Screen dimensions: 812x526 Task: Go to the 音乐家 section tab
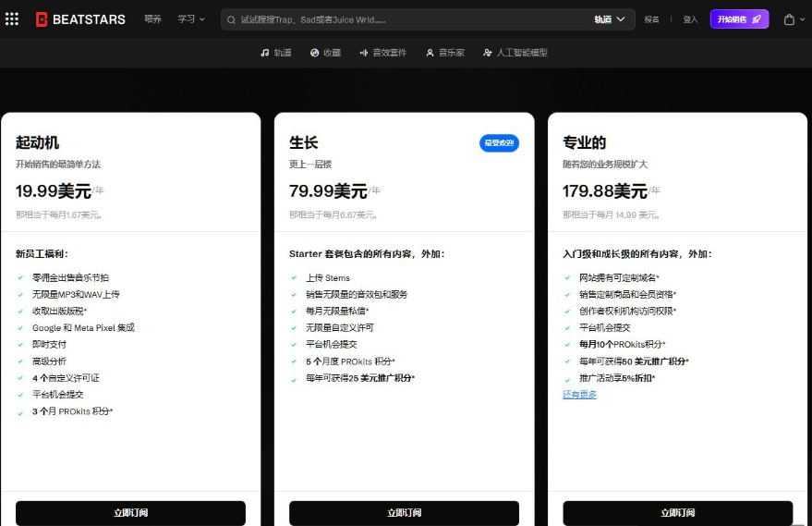(445, 53)
